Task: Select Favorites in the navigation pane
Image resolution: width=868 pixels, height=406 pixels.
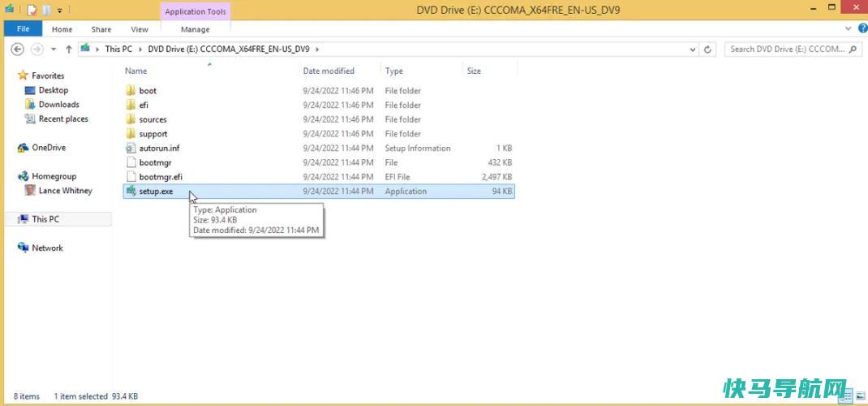Action: point(48,76)
